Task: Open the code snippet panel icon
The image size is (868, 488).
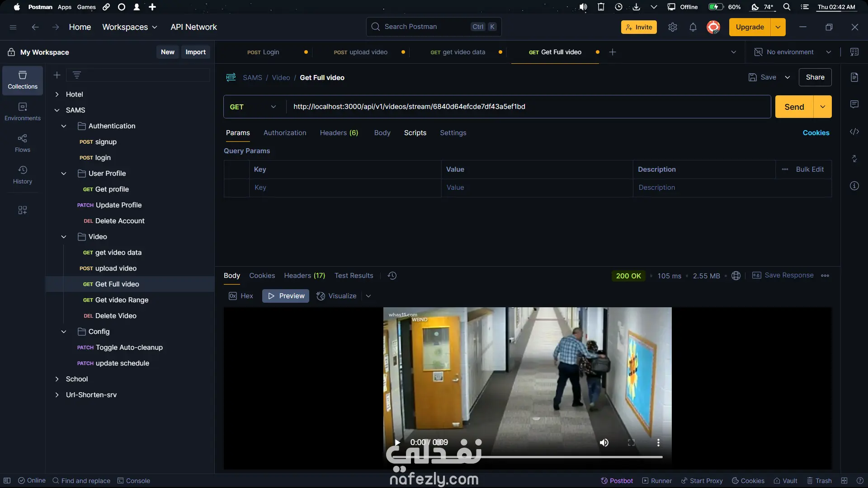Action: pyautogui.click(x=854, y=131)
